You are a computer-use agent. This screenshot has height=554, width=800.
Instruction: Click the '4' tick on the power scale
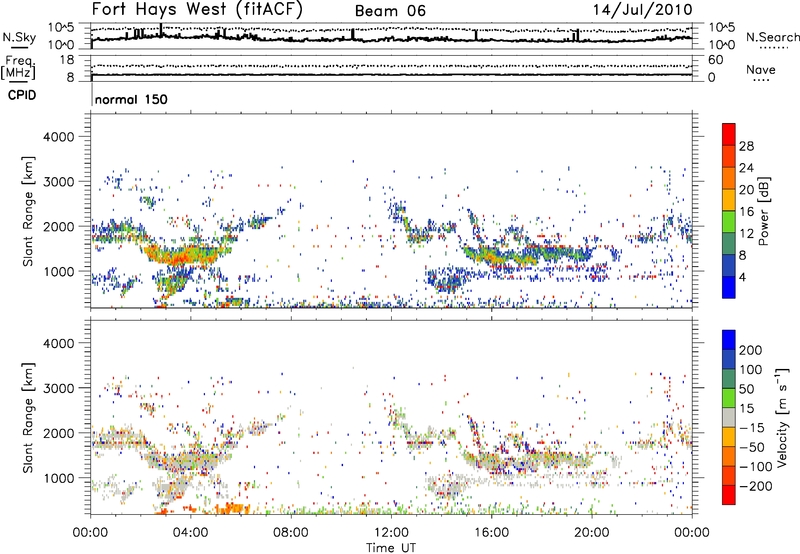743,277
